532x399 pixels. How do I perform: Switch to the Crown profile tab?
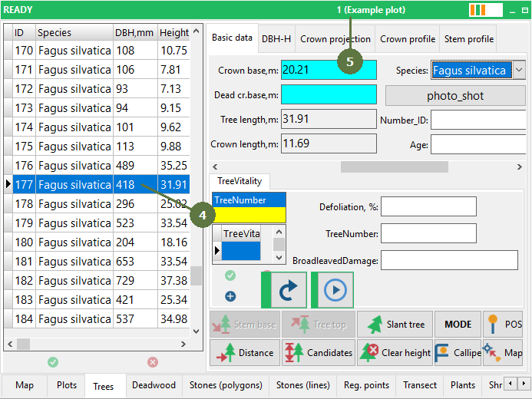tap(407, 38)
